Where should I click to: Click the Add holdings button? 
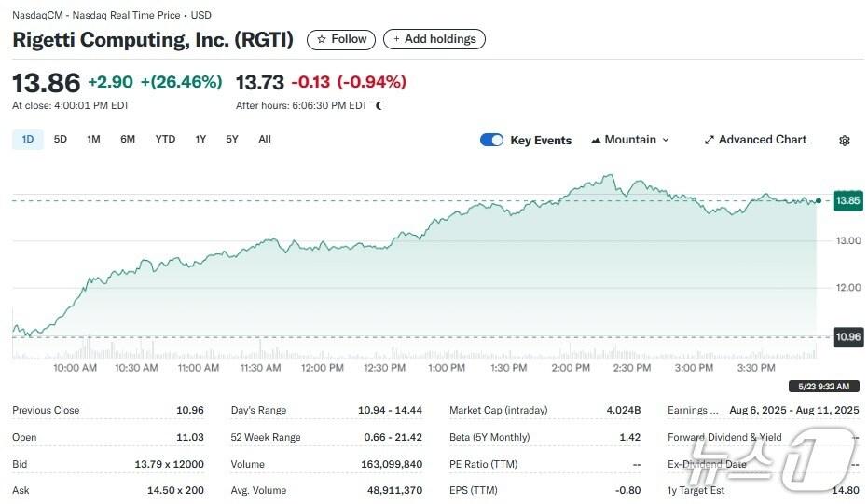click(x=434, y=39)
